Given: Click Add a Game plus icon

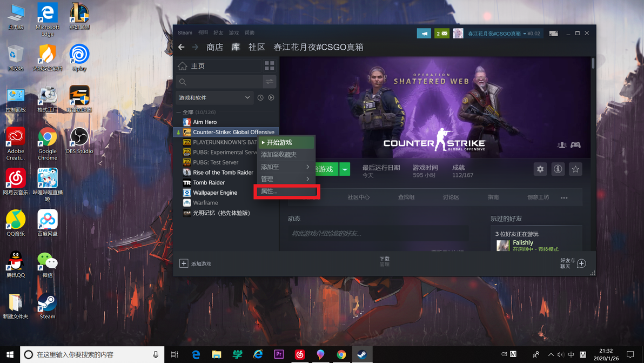Looking at the screenshot, I should (184, 263).
